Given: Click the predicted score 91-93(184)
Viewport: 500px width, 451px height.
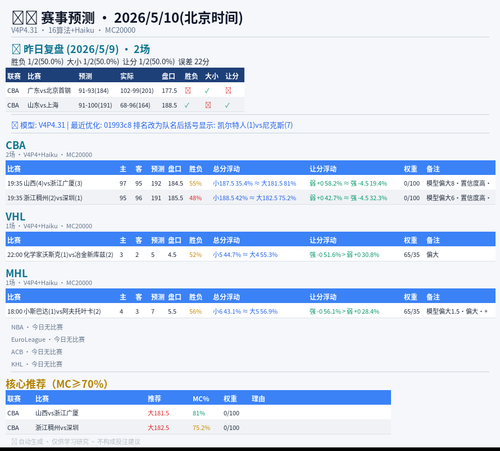Looking at the screenshot, I should (94, 91).
